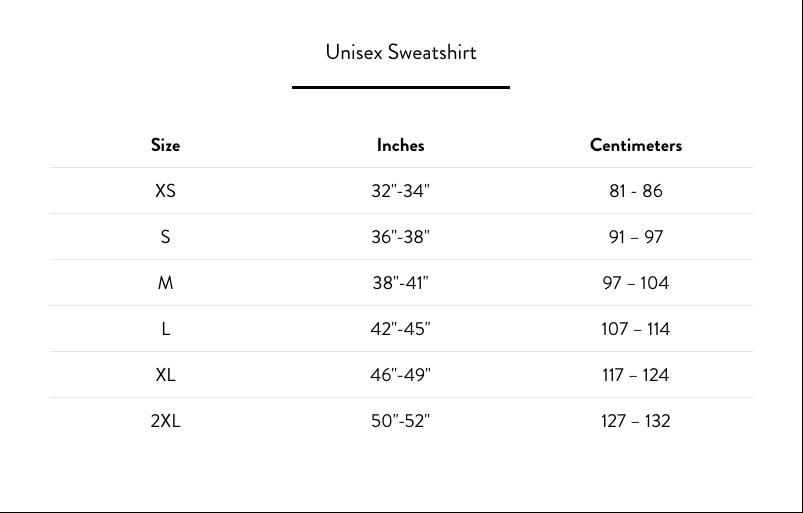Select the Centimeters column header
The width and height of the screenshot is (803, 513).
click(636, 145)
